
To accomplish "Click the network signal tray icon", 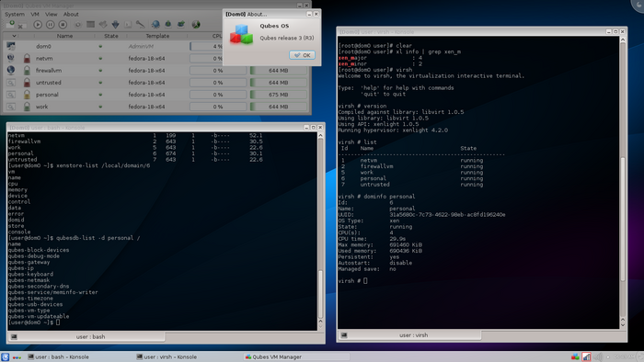I will 587,356.
